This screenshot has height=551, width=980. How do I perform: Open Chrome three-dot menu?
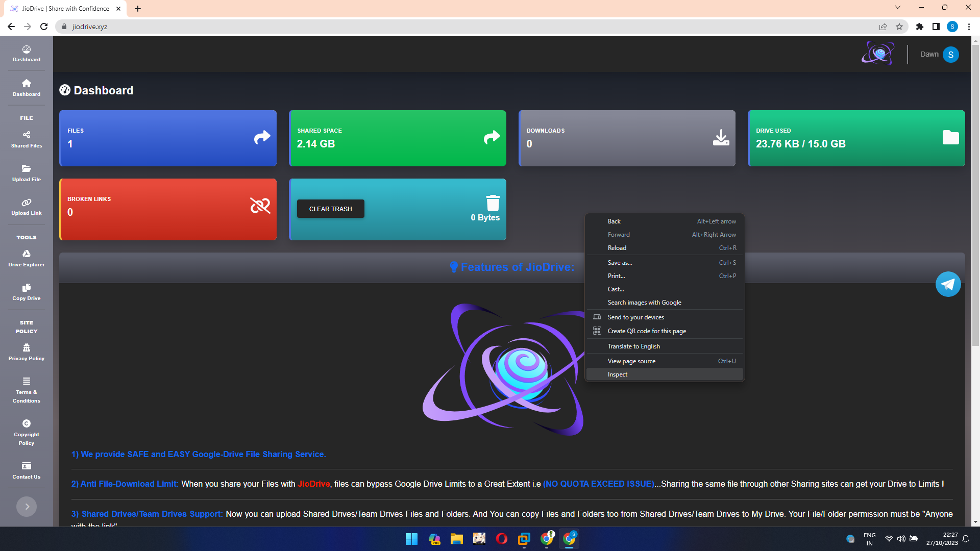coord(969,27)
